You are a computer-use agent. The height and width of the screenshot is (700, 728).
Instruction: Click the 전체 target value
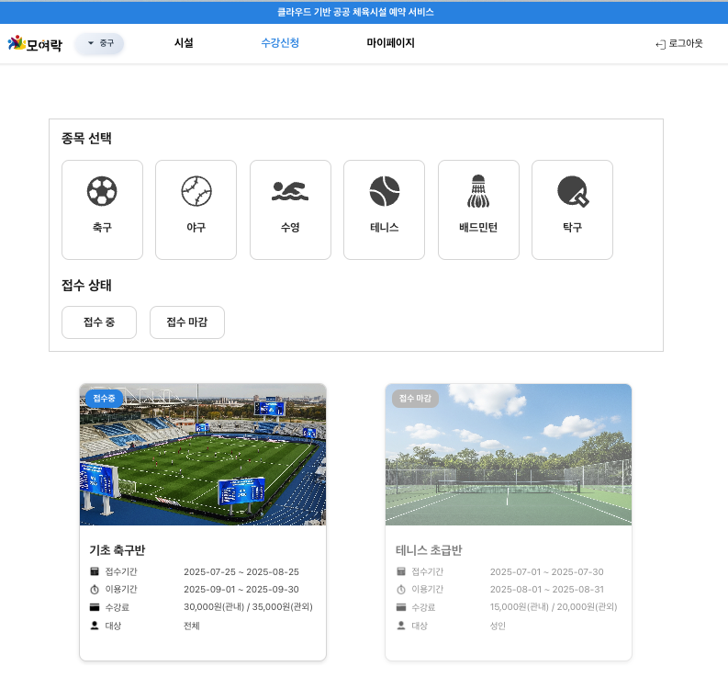coord(192,626)
